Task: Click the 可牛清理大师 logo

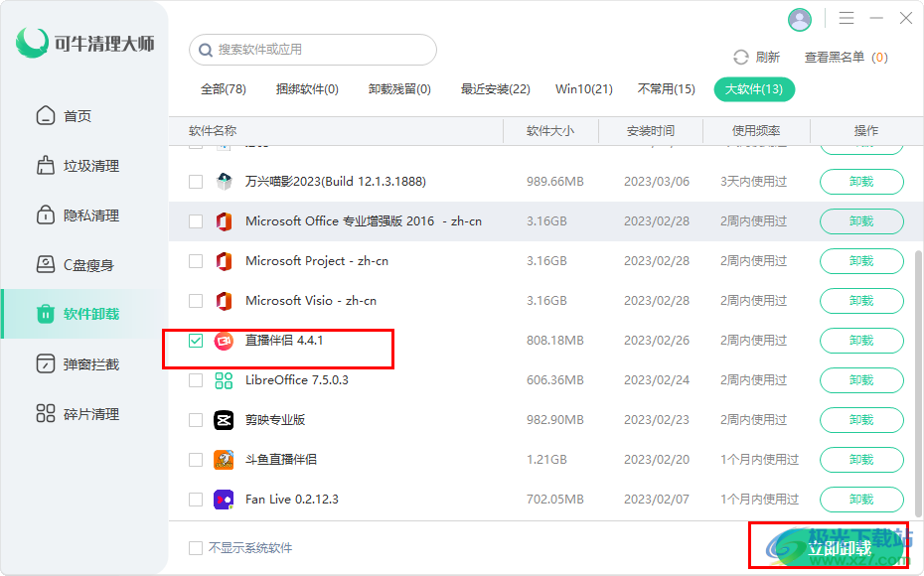Action: 85,43
